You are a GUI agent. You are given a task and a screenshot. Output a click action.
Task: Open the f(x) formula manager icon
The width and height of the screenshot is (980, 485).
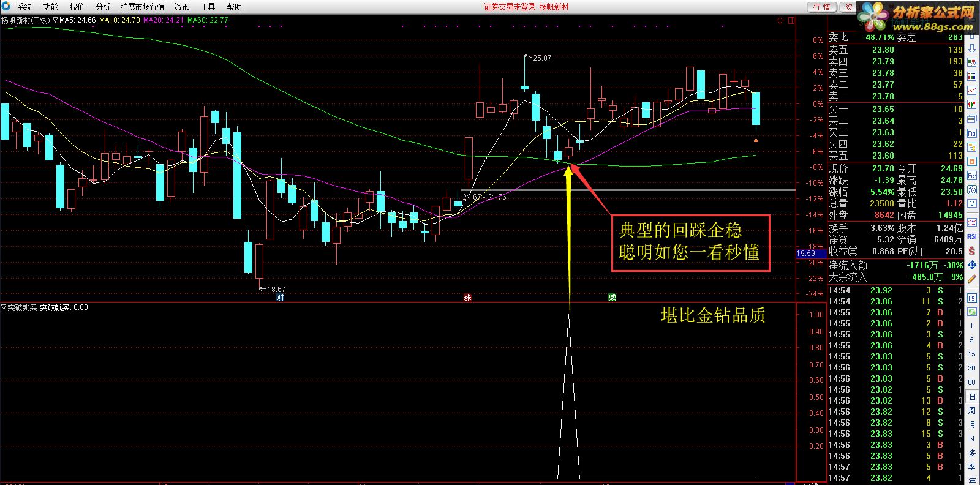pos(972,190)
